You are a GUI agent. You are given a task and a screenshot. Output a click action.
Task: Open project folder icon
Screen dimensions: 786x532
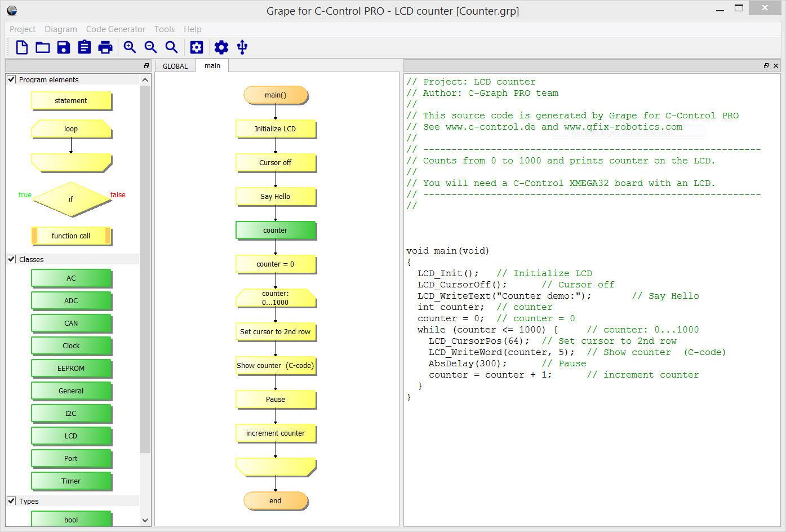click(x=43, y=47)
